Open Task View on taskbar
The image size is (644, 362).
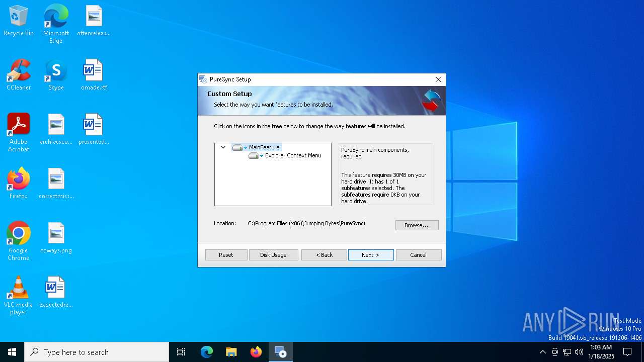tap(181, 352)
